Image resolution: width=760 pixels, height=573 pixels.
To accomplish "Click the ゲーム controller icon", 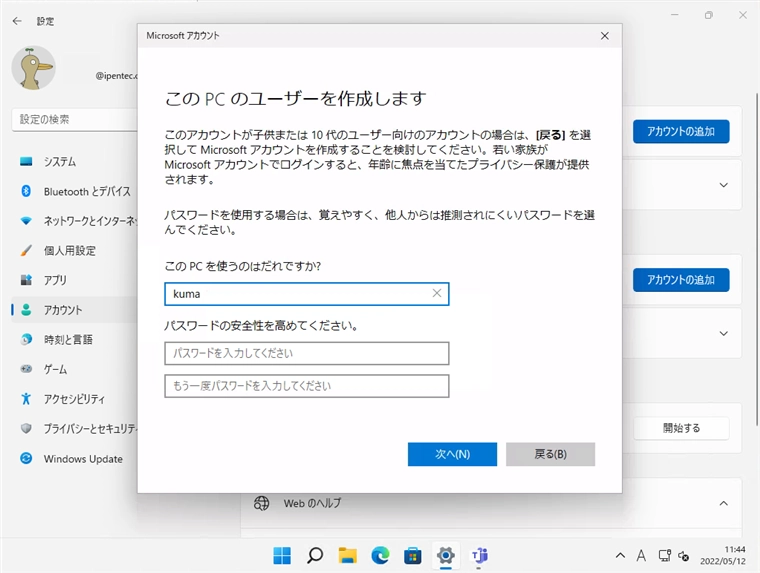I will pyautogui.click(x=26, y=369).
